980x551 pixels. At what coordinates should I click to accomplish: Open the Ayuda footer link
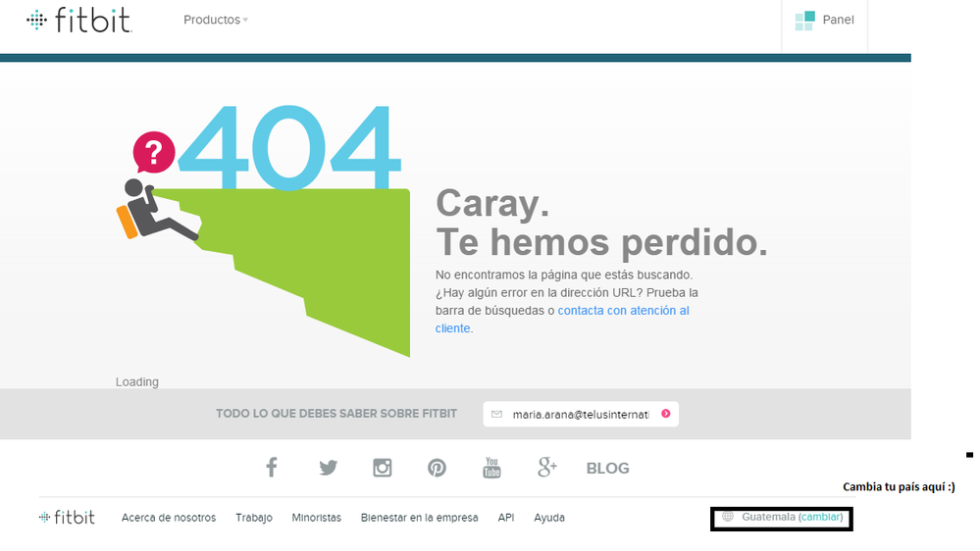[549, 518]
